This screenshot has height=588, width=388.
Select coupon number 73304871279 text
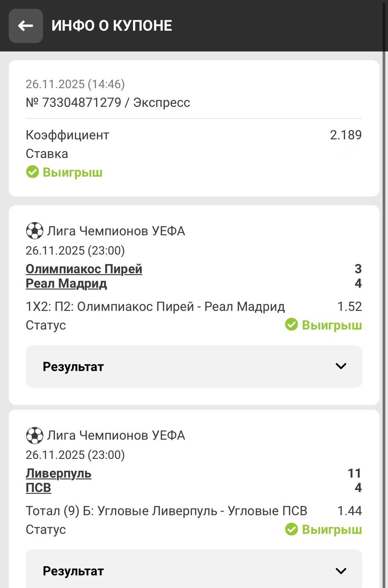(x=82, y=102)
